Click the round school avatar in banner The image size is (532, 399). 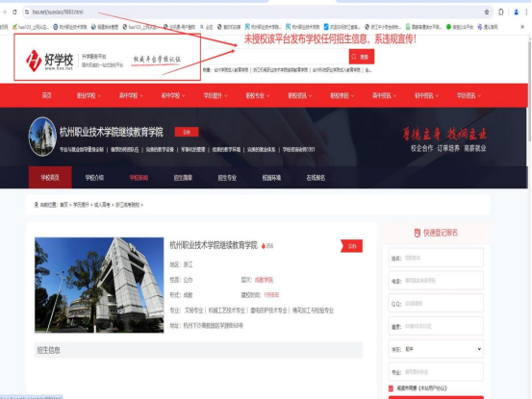pos(42,137)
